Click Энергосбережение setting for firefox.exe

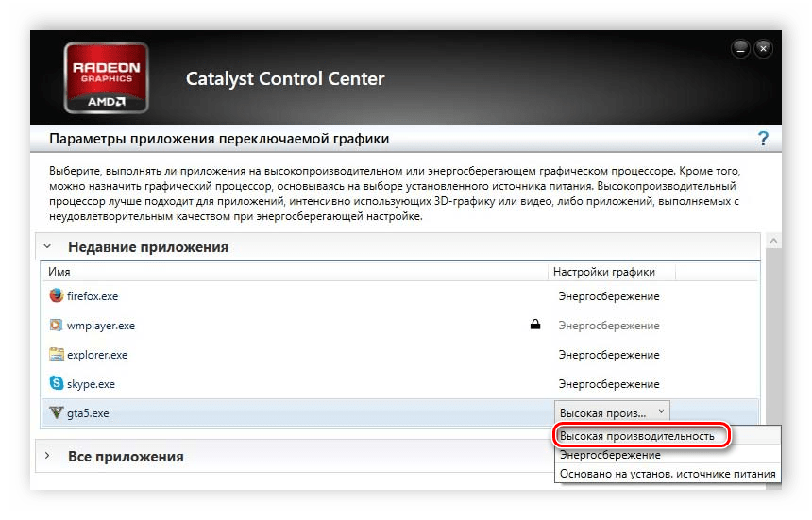click(x=609, y=296)
